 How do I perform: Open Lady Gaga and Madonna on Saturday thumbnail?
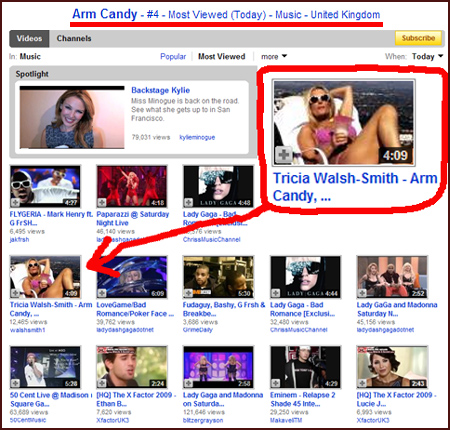pos(218,367)
